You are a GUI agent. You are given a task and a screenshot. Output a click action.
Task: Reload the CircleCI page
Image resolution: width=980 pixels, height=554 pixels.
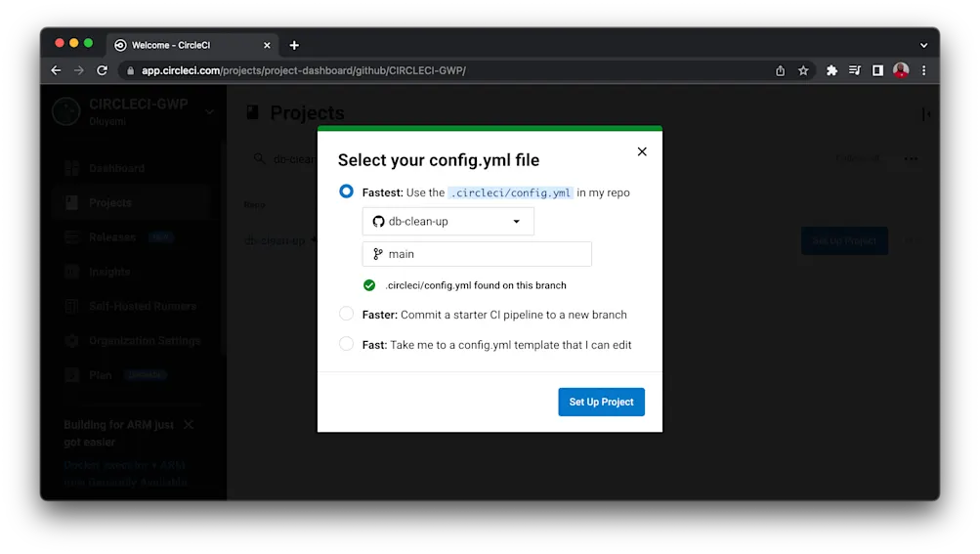coord(102,70)
